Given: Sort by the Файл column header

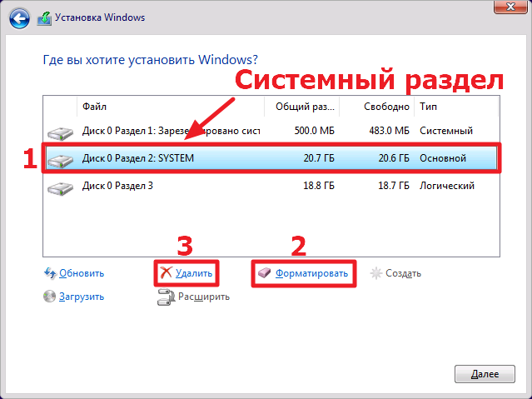Looking at the screenshot, I should click(171, 107).
